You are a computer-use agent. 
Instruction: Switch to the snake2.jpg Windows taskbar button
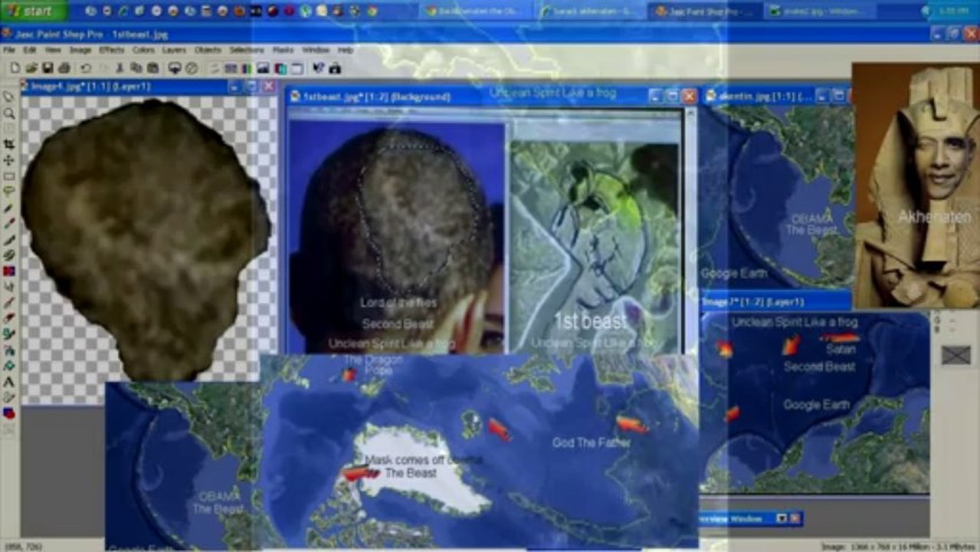(819, 11)
